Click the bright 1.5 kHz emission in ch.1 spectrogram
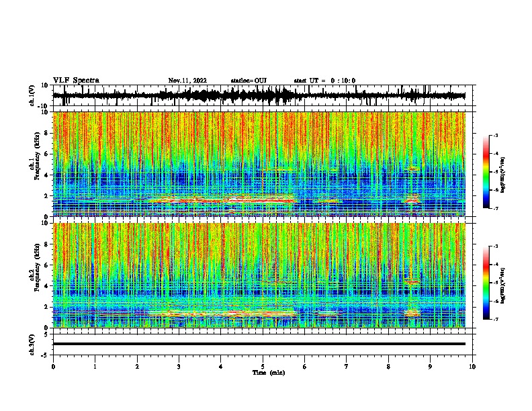Screen dimensions: 532x411 click(x=222, y=199)
